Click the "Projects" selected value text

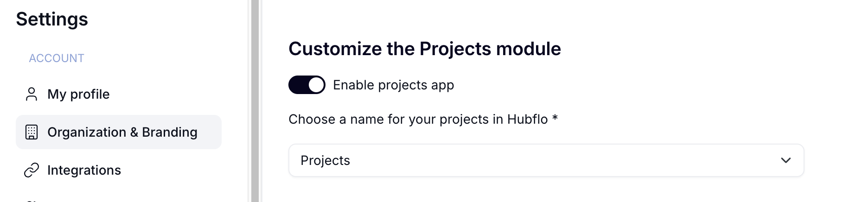(x=325, y=160)
